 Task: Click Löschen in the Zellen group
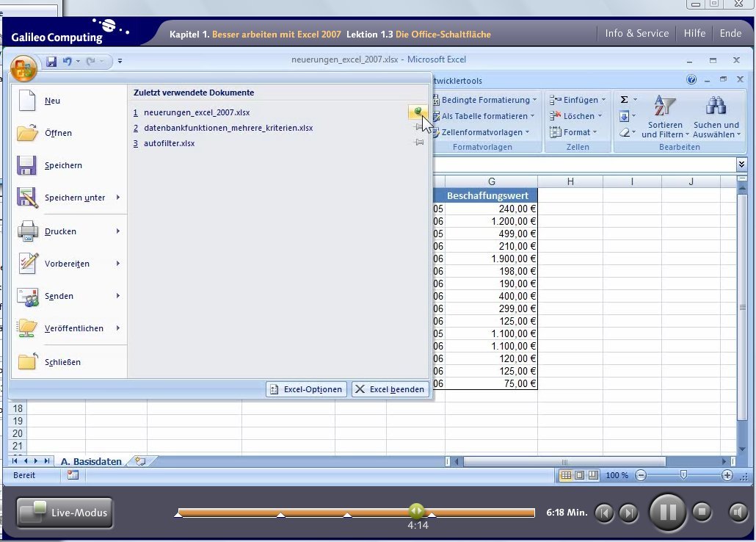tap(575, 116)
